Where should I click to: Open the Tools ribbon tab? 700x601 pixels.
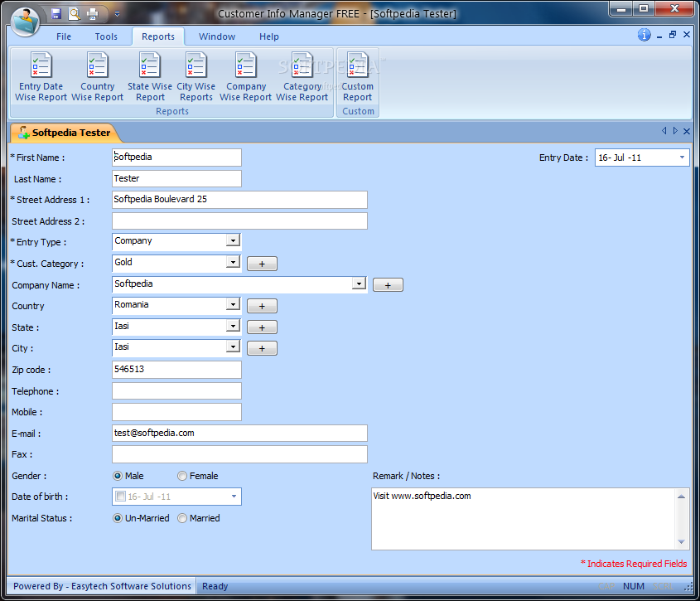click(x=106, y=36)
